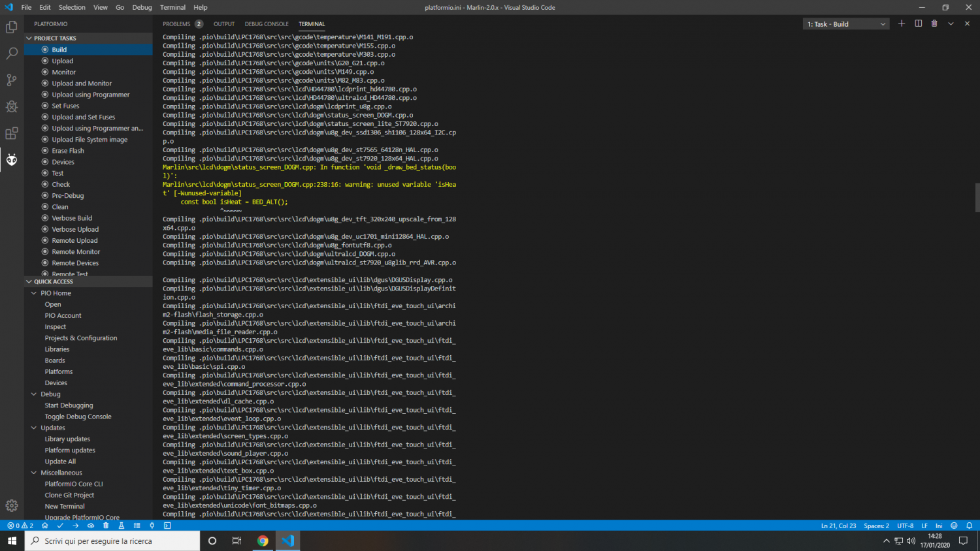Click Start Debugging under Debug
The height and width of the screenshot is (551, 980).
coord(69,405)
